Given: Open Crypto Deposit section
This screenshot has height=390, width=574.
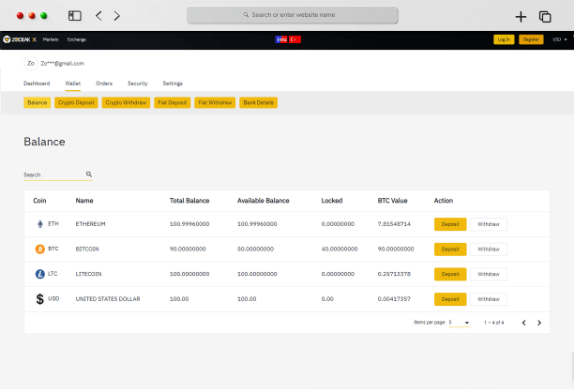Looking at the screenshot, I should [x=76, y=103].
